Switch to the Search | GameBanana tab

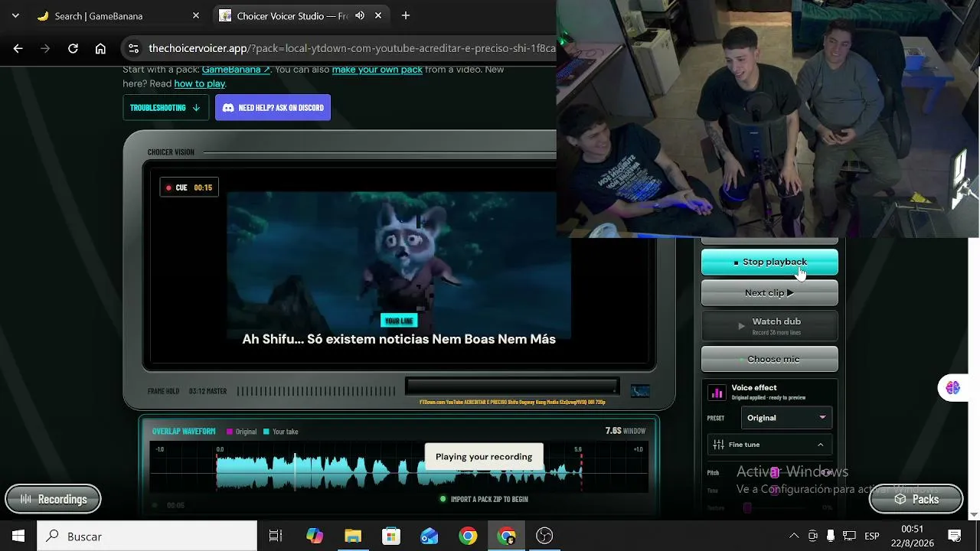[119, 15]
